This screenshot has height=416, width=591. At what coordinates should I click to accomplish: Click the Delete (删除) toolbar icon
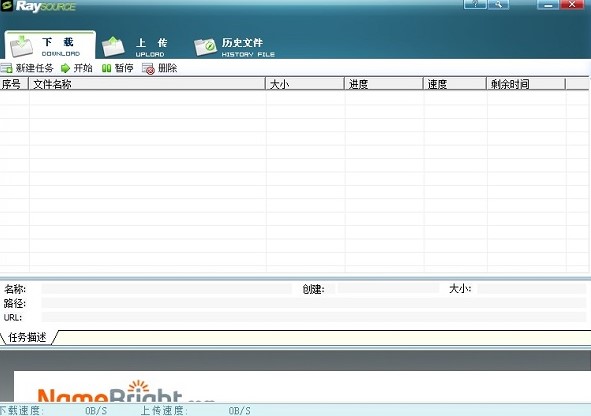[148, 69]
